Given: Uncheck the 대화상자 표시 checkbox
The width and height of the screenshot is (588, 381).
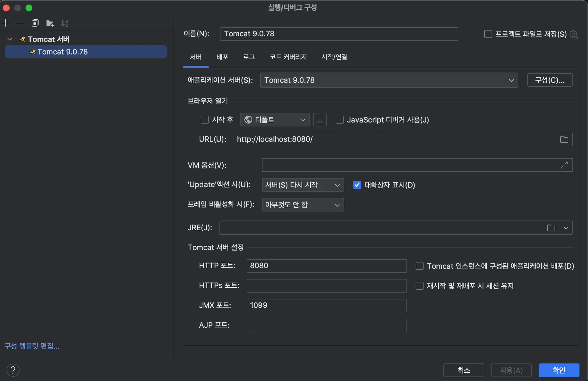Looking at the screenshot, I should click(357, 185).
